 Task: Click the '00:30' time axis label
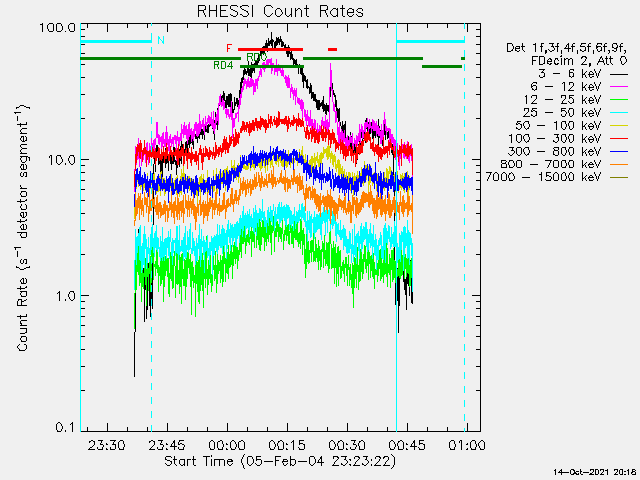tap(347, 445)
